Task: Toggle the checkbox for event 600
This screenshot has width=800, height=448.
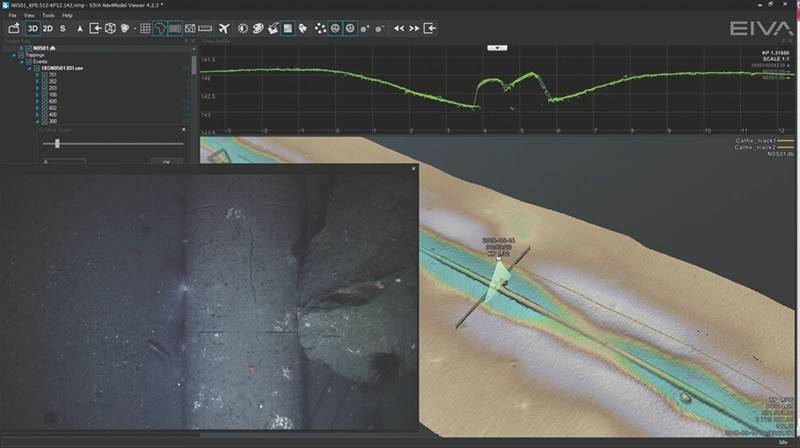Action: 45,102
